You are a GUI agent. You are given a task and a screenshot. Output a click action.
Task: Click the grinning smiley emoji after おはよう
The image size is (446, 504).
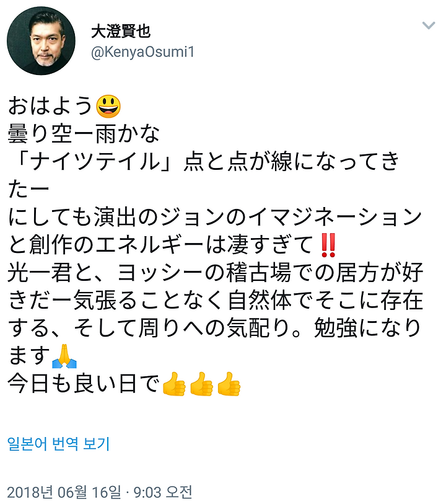108,107
